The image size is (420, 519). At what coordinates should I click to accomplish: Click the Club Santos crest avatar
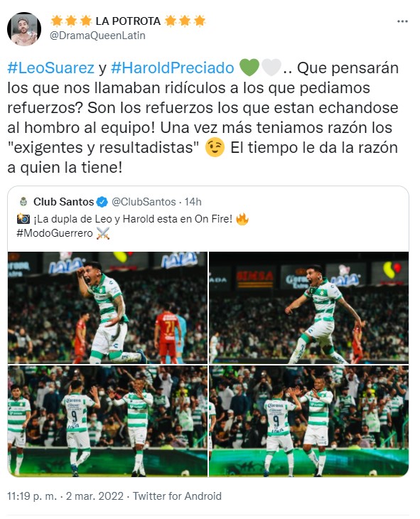[23, 202]
